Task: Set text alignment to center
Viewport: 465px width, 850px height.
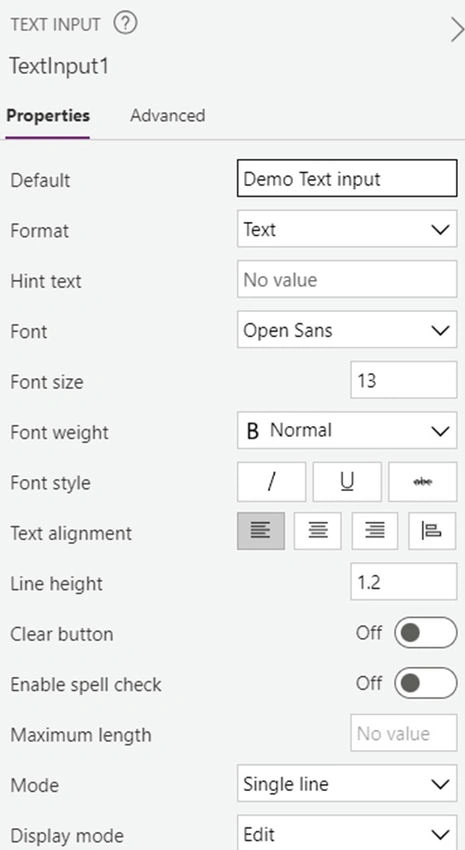Action: [318, 531]
